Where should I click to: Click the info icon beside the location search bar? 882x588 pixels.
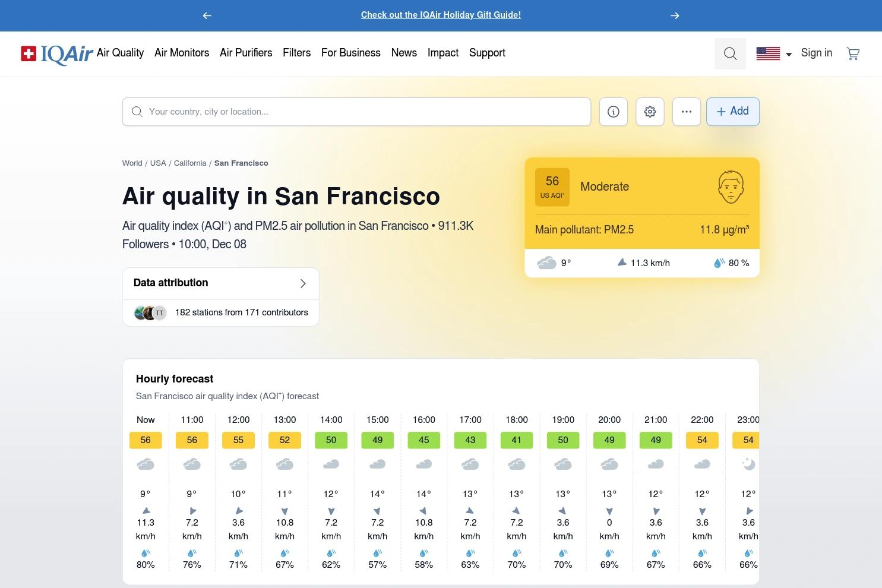(x=613, y=111)
